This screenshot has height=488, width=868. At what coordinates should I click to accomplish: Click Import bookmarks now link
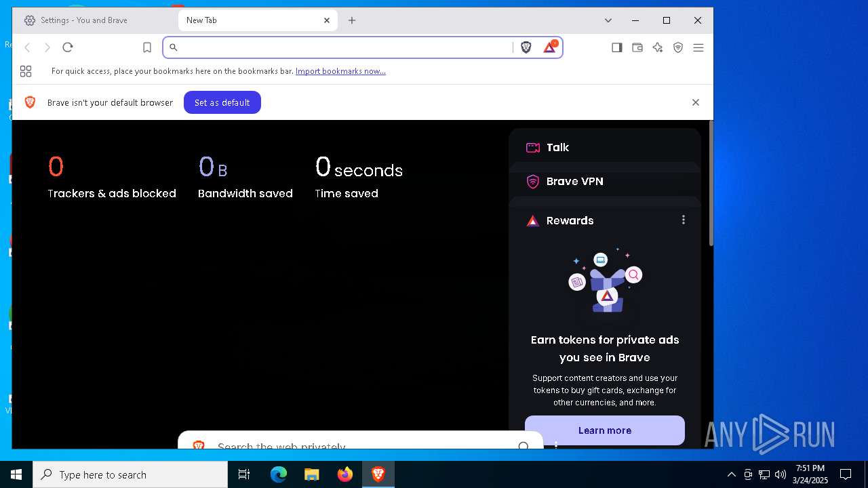[x=340, y=71]
